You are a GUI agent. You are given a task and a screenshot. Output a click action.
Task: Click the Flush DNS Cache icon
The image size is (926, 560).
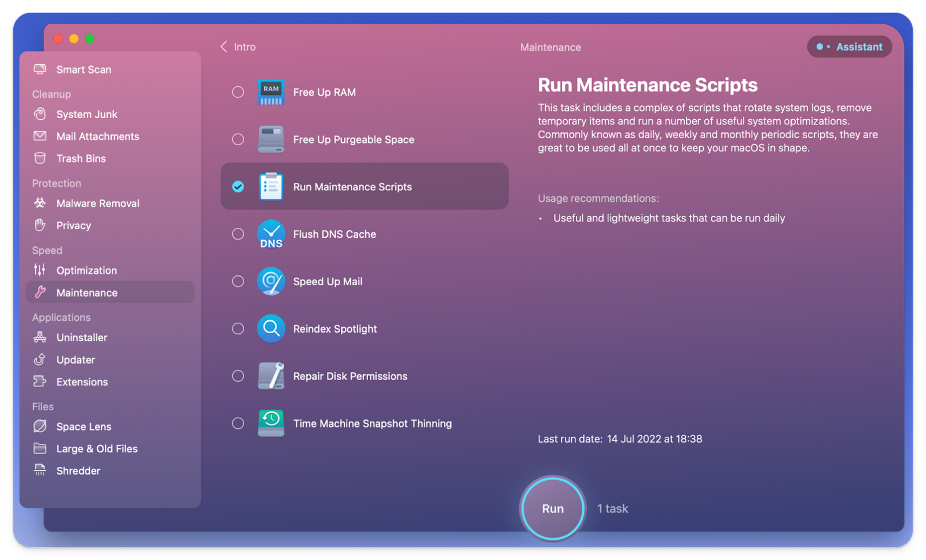tap(271, 234)
